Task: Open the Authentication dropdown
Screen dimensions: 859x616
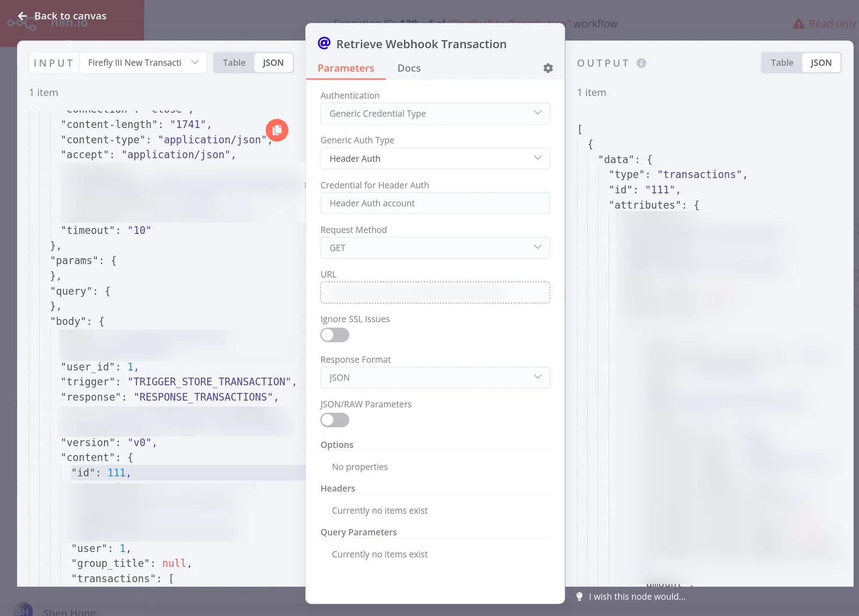Action: [435, 114]
